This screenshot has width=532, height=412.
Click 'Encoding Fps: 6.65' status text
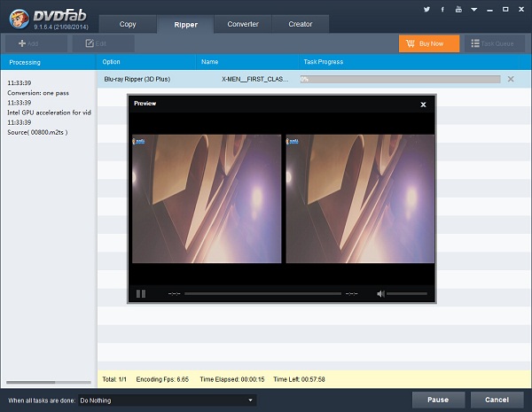pyautogui.click(x=162, y=379)
